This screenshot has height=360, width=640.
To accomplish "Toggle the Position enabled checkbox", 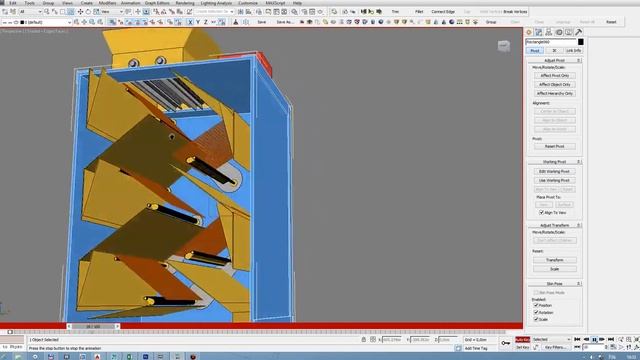I will (536, 305).
